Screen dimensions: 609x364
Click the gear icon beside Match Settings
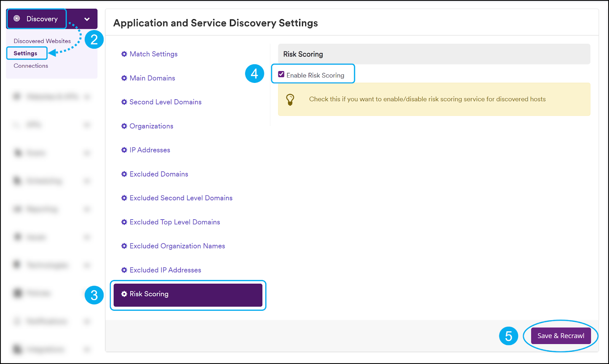[124, 54]
